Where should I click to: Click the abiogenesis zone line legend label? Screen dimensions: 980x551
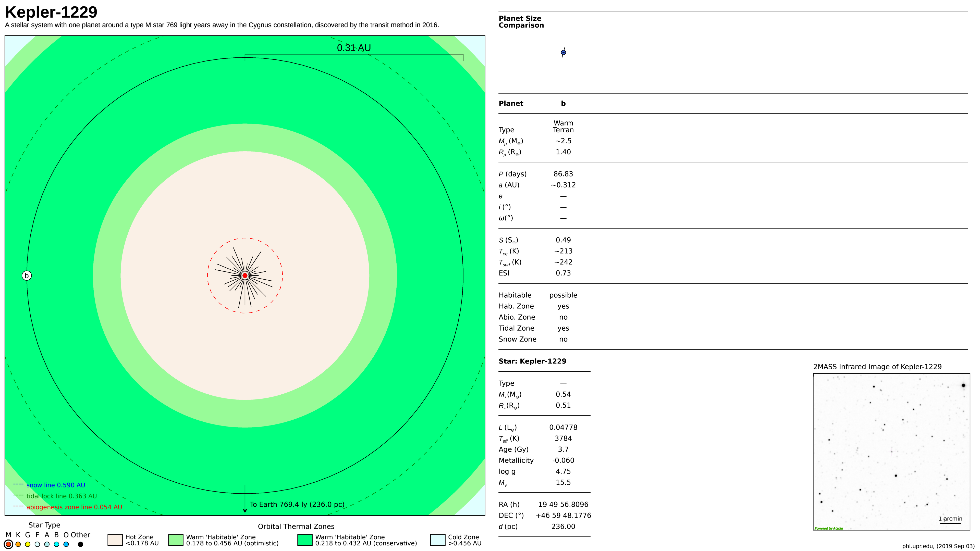tap(74, 507)
